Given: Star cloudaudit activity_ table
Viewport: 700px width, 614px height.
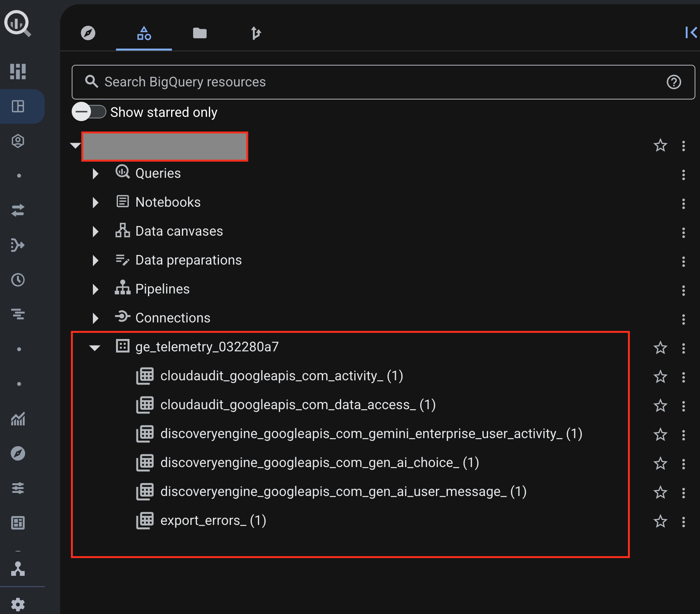Looking at the screenshot, I should point(660,377).
